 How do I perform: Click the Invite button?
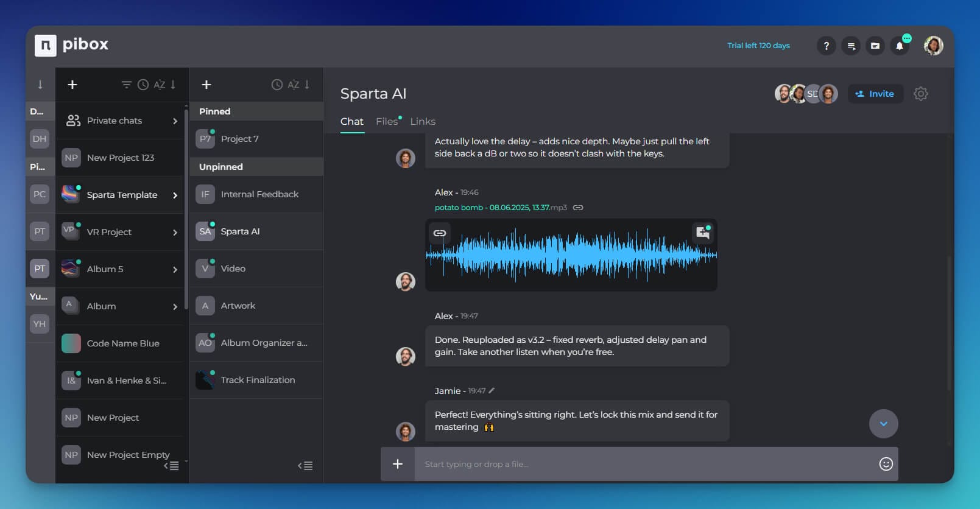tap(875, 94)
